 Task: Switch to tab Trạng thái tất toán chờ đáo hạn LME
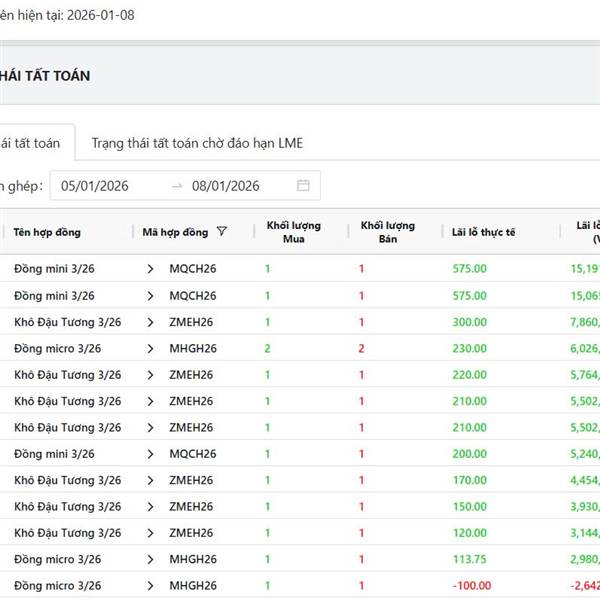[x=197, y=143]
